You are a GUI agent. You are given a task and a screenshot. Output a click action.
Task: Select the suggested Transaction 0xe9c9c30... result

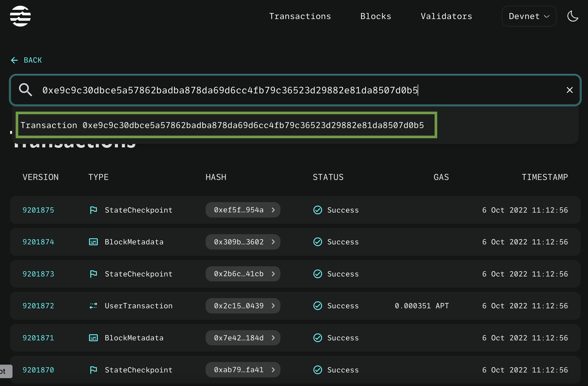[x=227, y=125]
